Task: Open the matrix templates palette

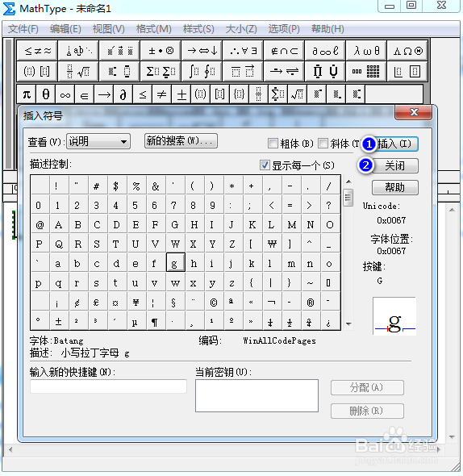Action: [x=366, y=71]
